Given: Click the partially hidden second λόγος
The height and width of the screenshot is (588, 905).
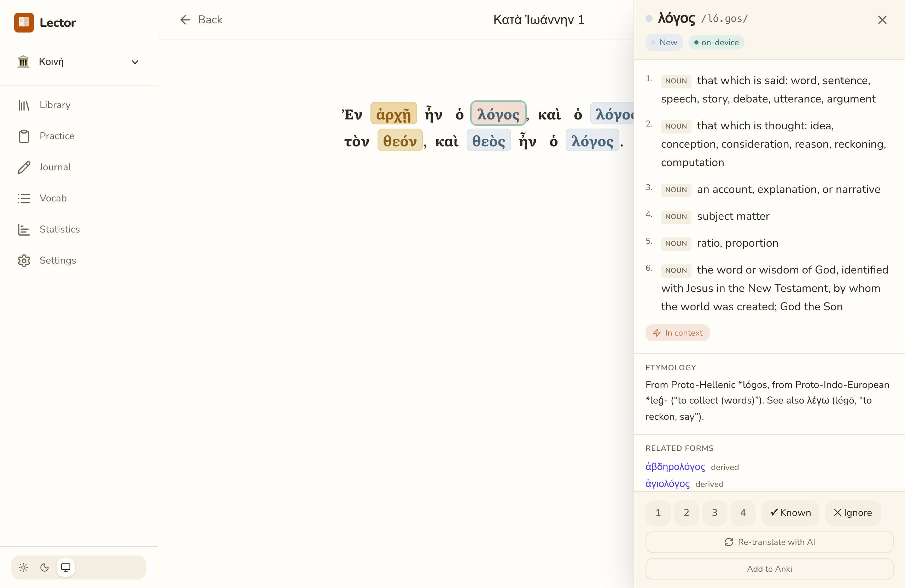Looking at the screenshot, I should coord(613,113).
